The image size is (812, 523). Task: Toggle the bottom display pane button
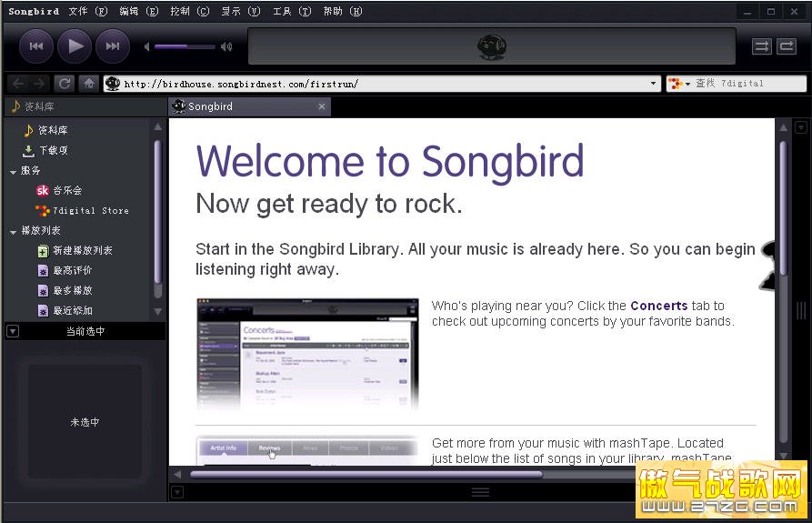click(177, 492)
